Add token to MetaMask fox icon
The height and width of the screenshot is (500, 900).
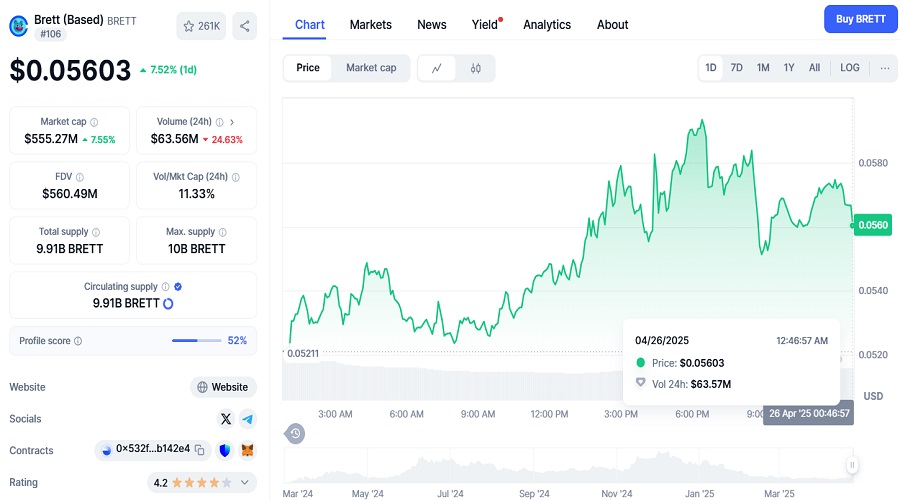247,451
